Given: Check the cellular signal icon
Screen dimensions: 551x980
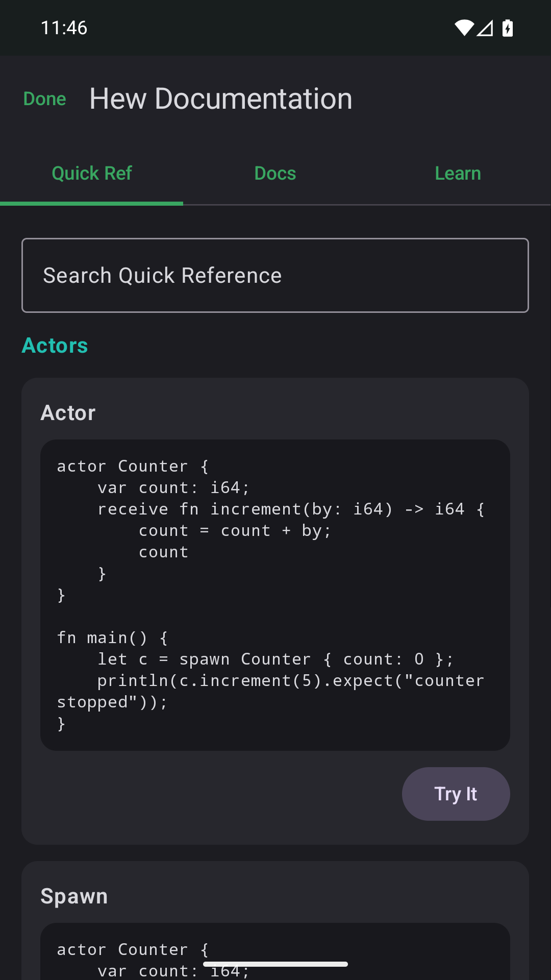Looking at the screenshot, I should [x=485, y=28].
